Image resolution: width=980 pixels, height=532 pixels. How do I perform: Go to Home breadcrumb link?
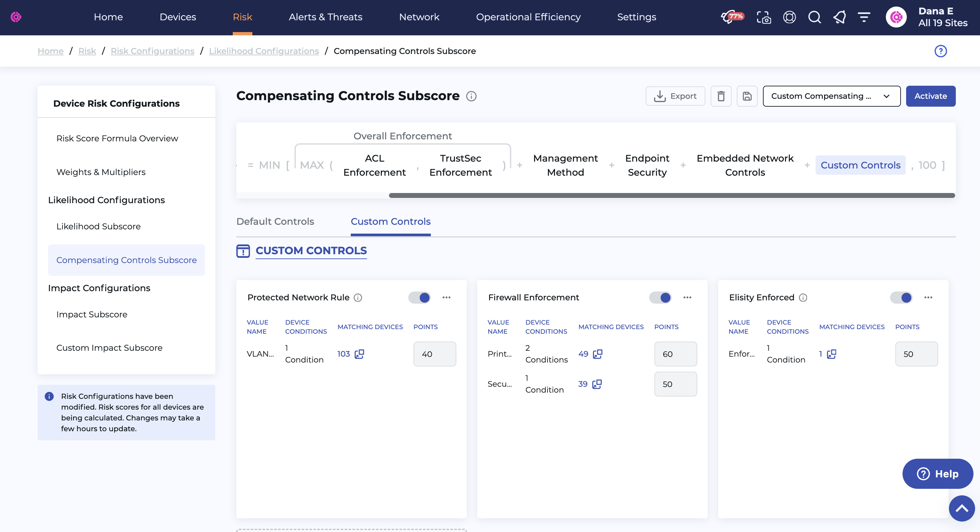[x=50, y=51]
